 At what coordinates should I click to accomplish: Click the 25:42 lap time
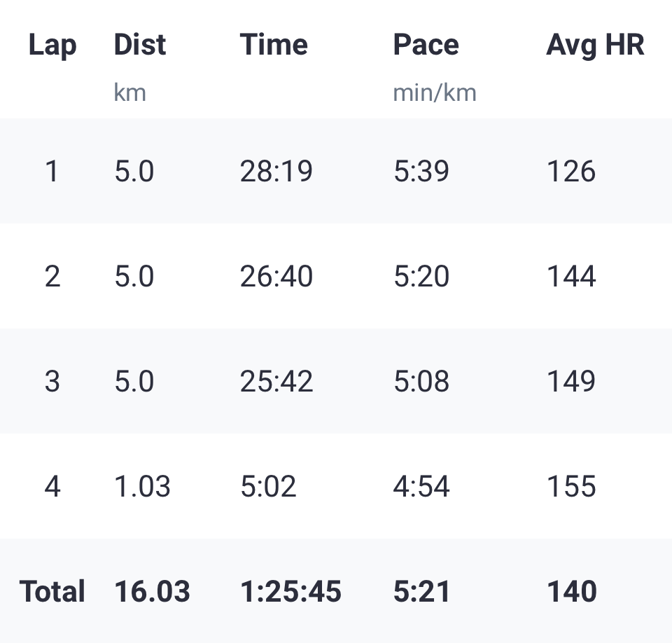pyautogui.click(x=276, y=381)
